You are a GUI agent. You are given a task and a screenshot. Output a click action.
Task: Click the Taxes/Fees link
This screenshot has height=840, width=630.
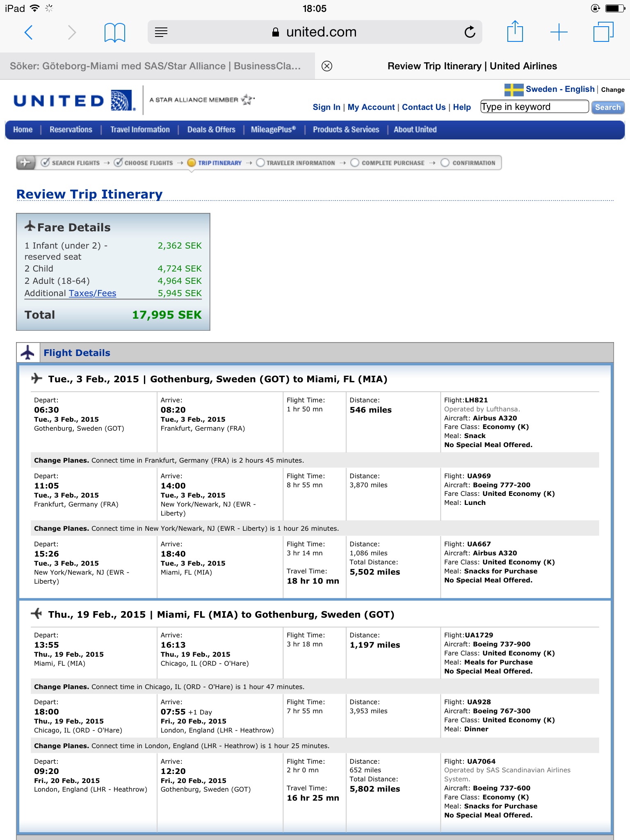(92, 293)
